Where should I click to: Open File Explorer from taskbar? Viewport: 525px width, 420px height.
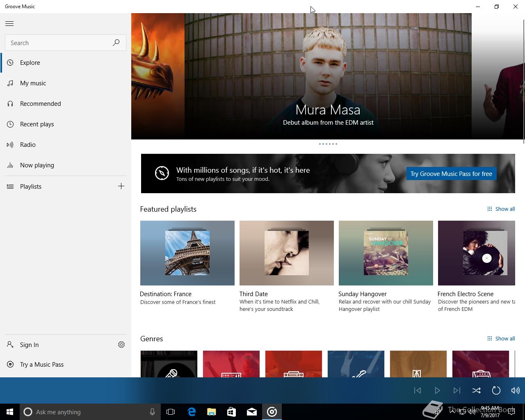[212, 412]
